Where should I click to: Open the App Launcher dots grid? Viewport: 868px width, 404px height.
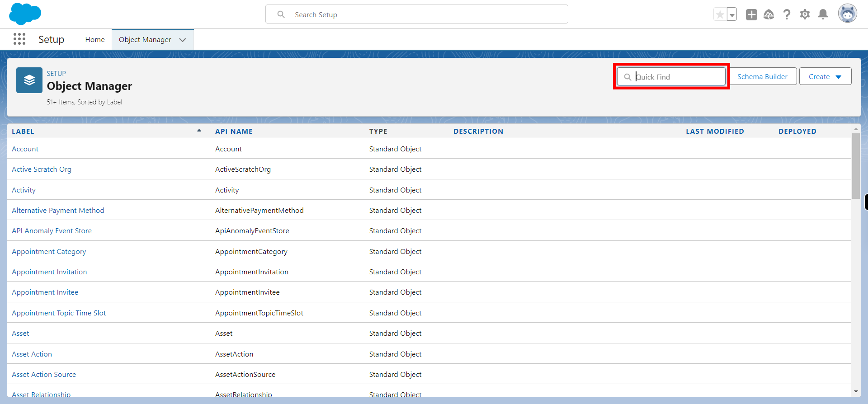19,39
